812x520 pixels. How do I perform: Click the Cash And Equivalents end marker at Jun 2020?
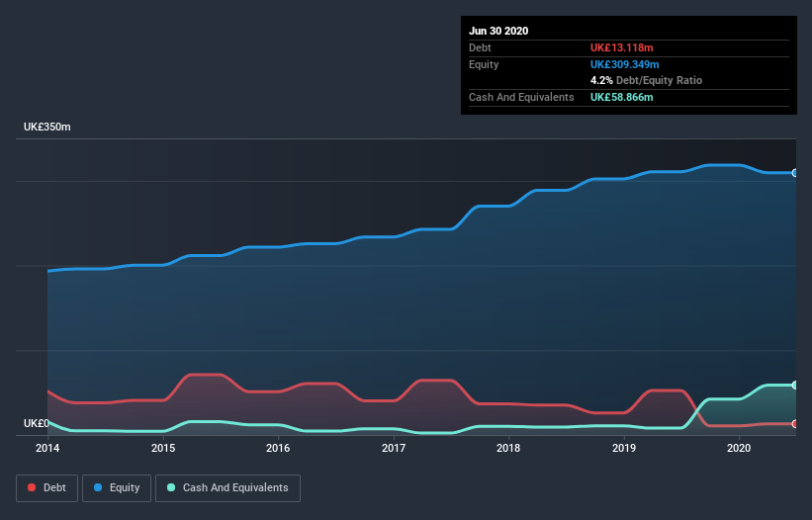pyautogui.click(x=795, y=386)
